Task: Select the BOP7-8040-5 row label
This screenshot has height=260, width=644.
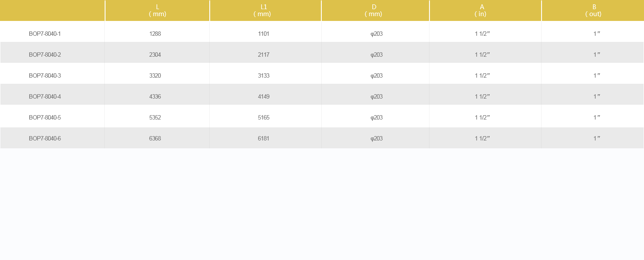Action: (x=45, y=117)
